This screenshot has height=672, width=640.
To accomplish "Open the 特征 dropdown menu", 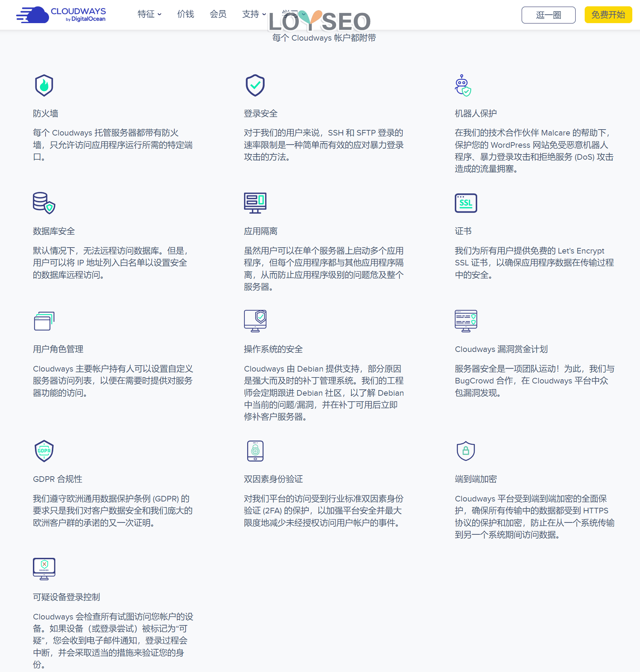I will pyautogui.click(x=149, y=14).
